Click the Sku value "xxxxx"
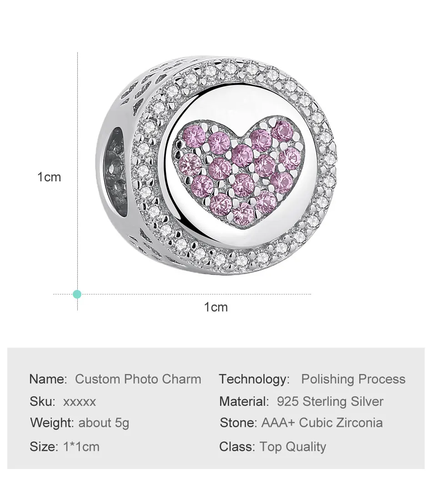This screenshot has width=432, height=504. coord(80,402)
